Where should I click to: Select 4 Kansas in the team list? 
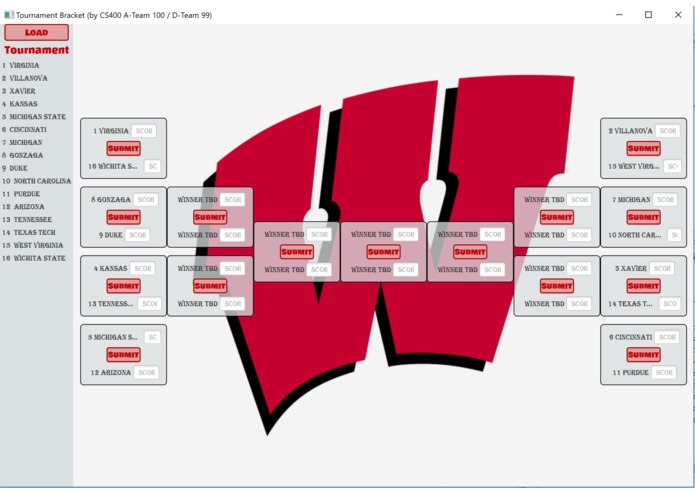tap(20, 104)
